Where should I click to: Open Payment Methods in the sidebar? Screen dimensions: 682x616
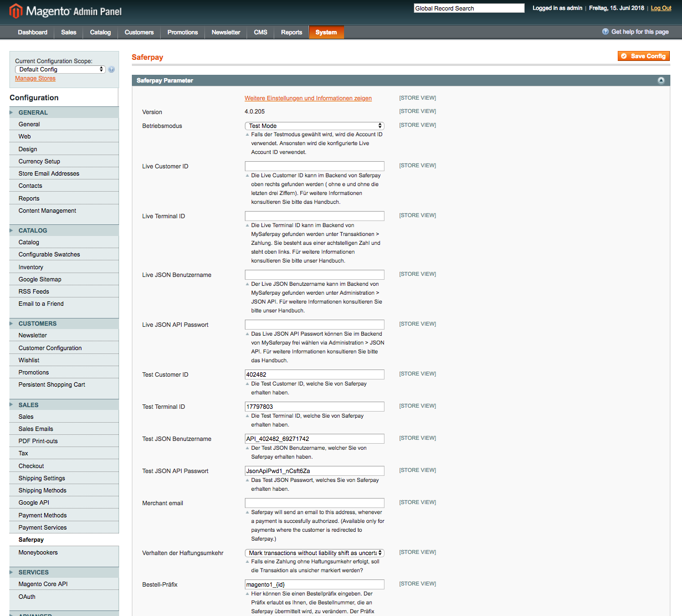click(43, 515)
